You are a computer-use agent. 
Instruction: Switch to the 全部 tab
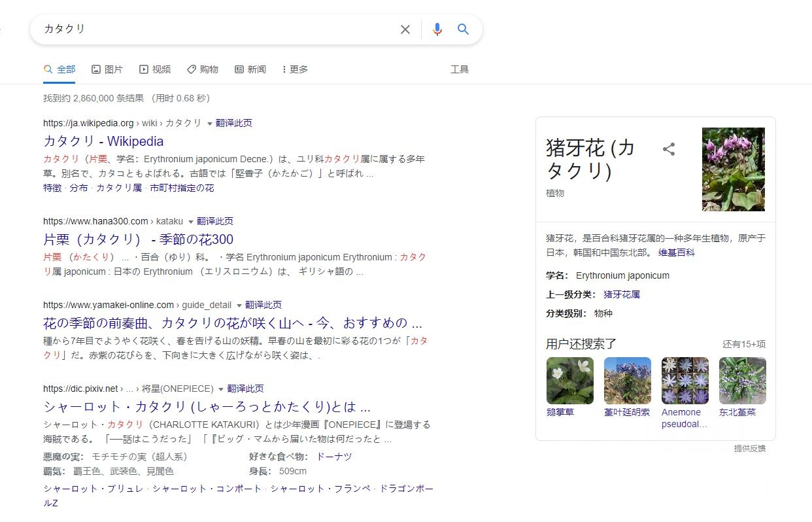(59, 69)
